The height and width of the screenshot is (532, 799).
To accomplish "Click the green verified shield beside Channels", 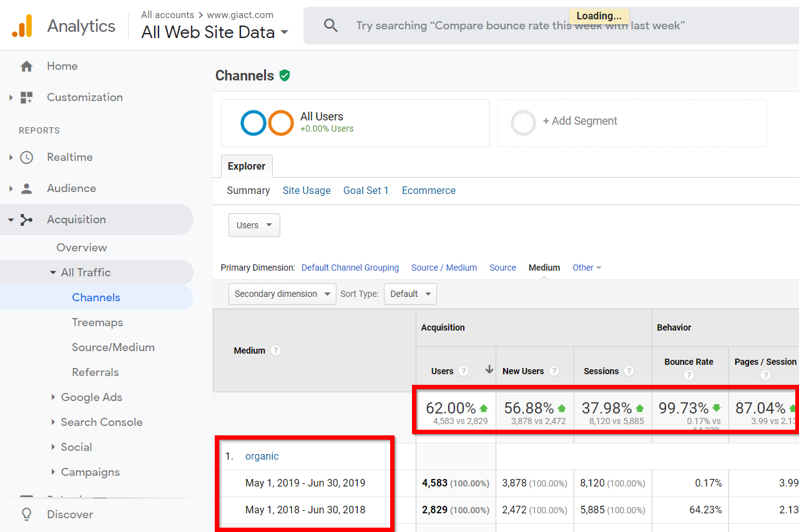I will pyautogui.click(x=285, y=75).
